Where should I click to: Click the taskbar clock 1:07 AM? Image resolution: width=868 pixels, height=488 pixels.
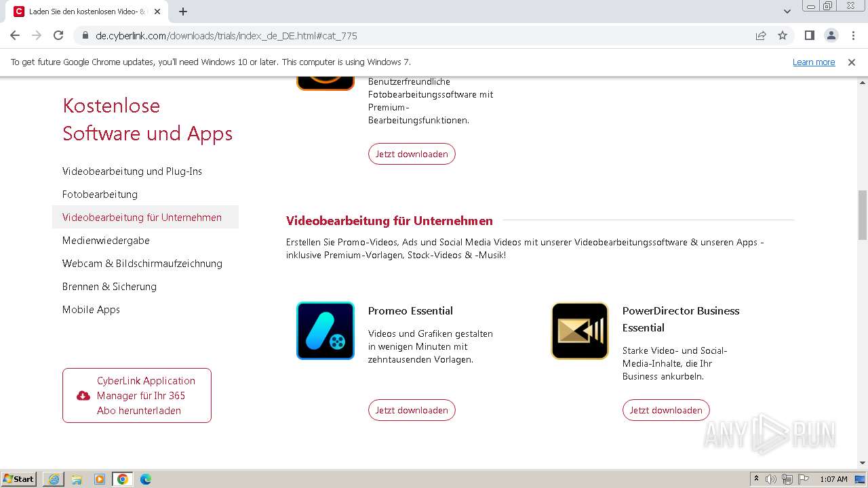[x=833, y=479]
